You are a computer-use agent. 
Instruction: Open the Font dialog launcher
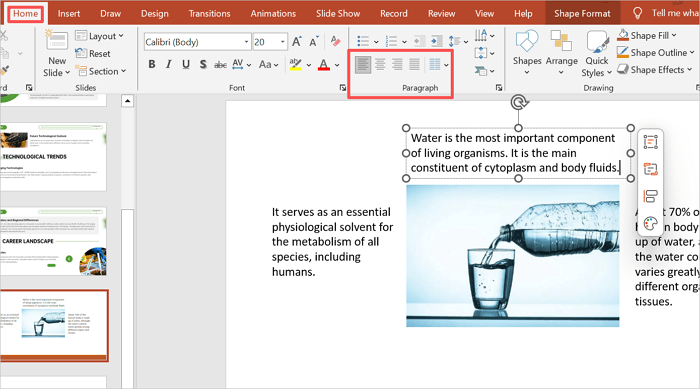[342, 88]
